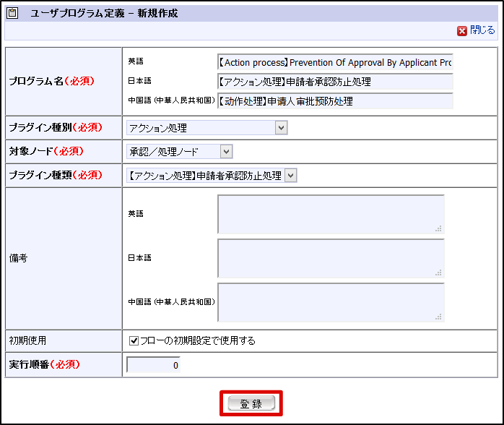Click the ユーザプログラム定義 - 新規作成 title text
This screenshot has width=504, height=425.
tap(104, 13)
